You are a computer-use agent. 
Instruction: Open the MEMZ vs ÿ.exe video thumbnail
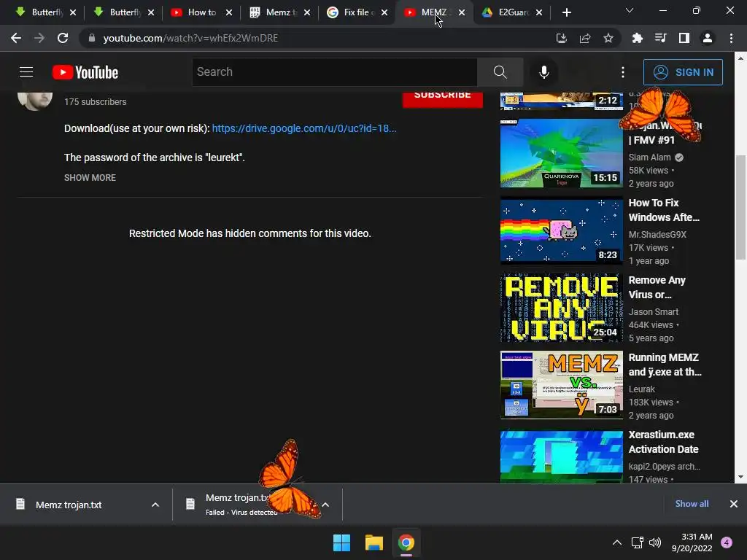point(561,385)
